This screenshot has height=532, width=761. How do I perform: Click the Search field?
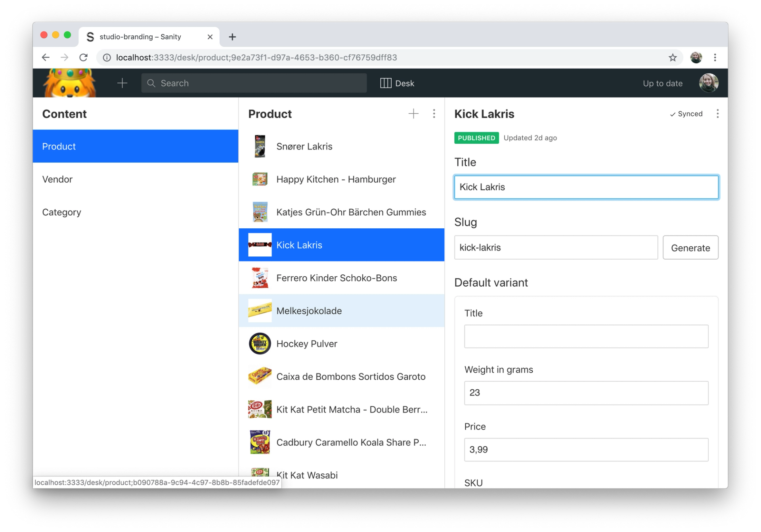254,83
